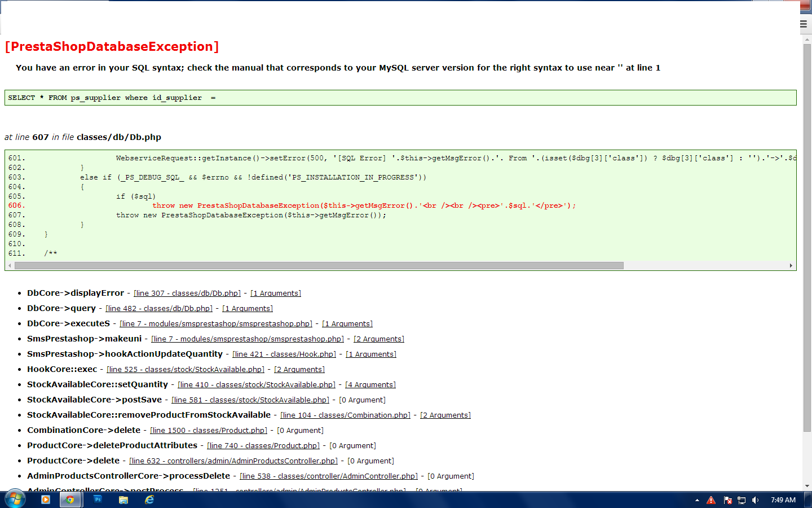812x508 pixels.
Task: Show arguments for SmsPrestashop->hookActionUpdateQuantity
Action: (x=371, y=354)
